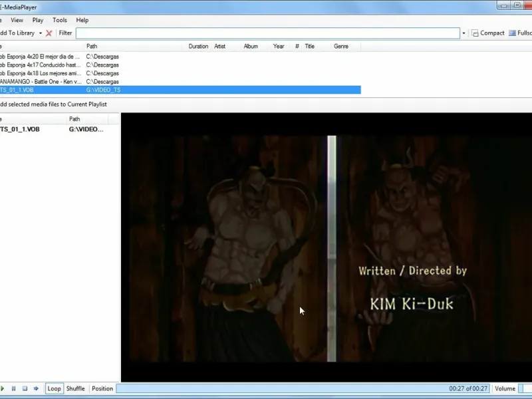Sort library by Path column
This screenshot has width=532, height=399.
92,46
